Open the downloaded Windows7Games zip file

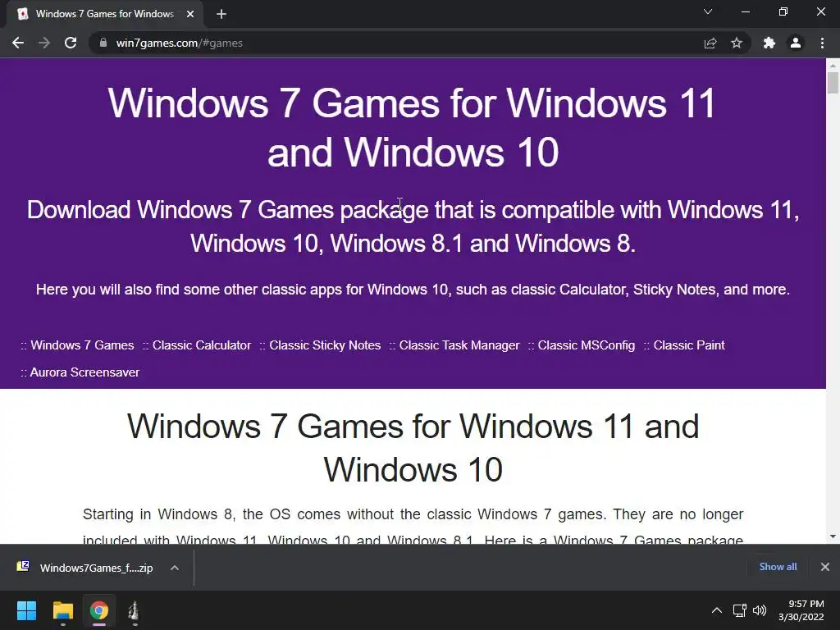97,568
